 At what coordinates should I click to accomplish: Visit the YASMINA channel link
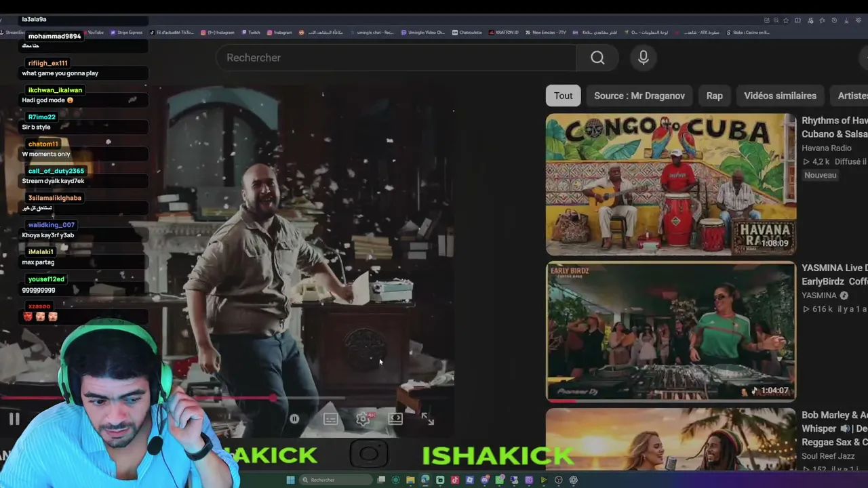(819, 296)
